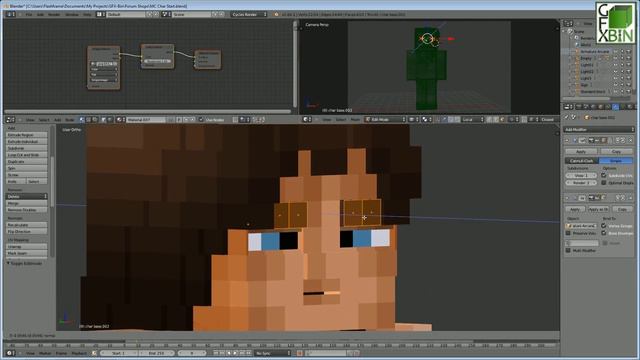Apply the subdivision surface modifier
Viewport: 640px width, 360px height.
[581, 151]
